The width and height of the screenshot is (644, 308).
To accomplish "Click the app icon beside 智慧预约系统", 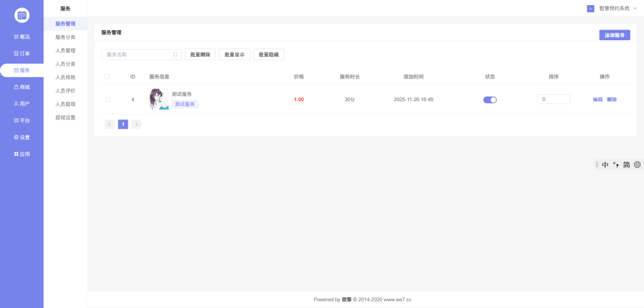I will coord(591,9).
